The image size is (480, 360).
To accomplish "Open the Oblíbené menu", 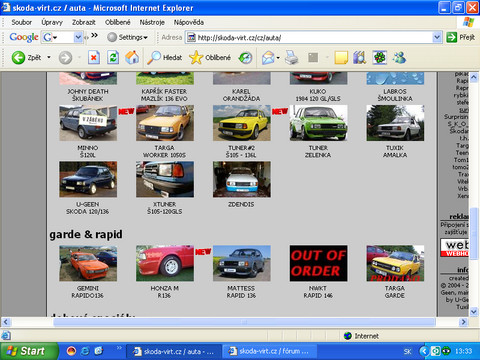I will pos(117,22).
